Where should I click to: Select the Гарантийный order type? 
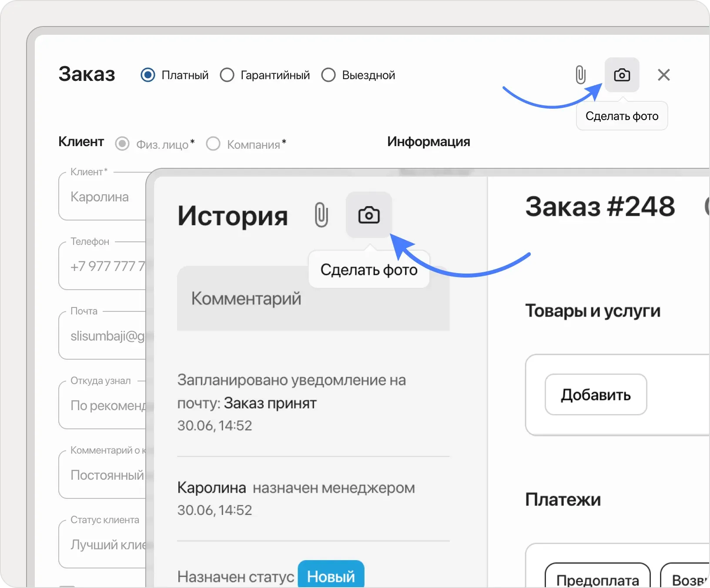[x=227, y=75]
